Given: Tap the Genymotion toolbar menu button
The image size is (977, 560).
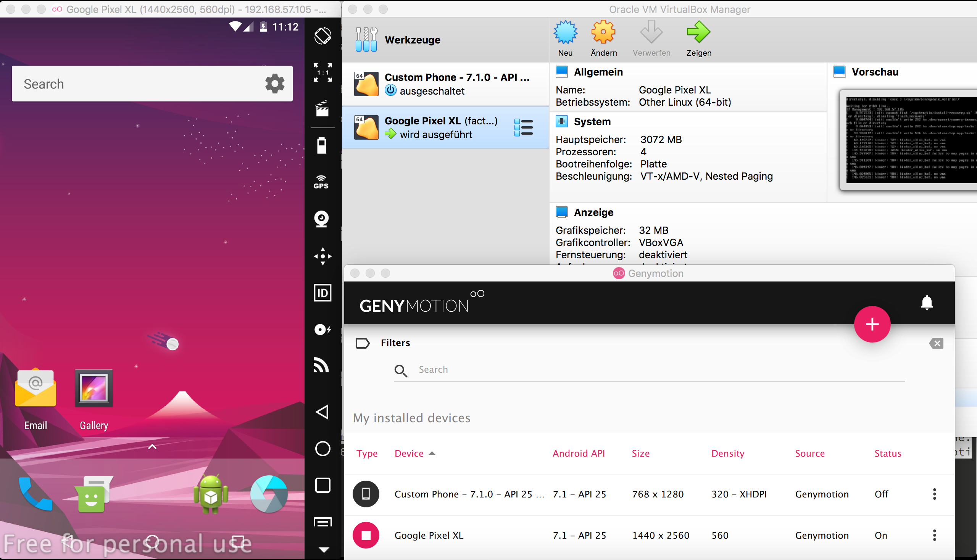Looking at the screenshot, I should [x=322, y=522].
